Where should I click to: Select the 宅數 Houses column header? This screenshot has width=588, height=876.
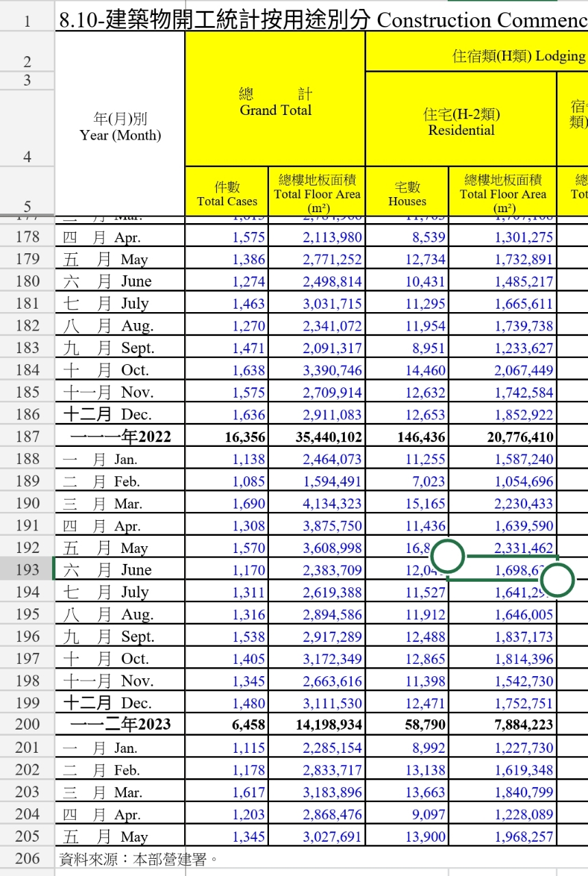(x=407, y=192)
